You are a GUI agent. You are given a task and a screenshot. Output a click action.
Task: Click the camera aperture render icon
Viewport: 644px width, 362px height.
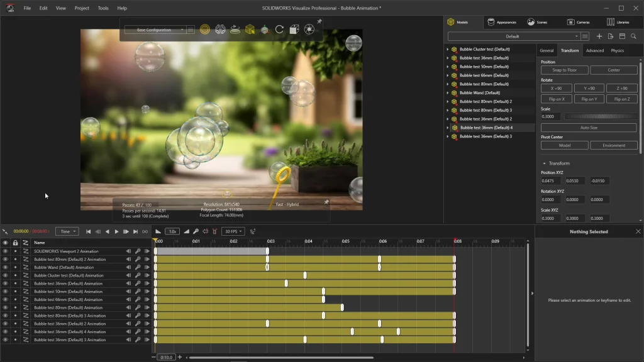pos(309,30)
